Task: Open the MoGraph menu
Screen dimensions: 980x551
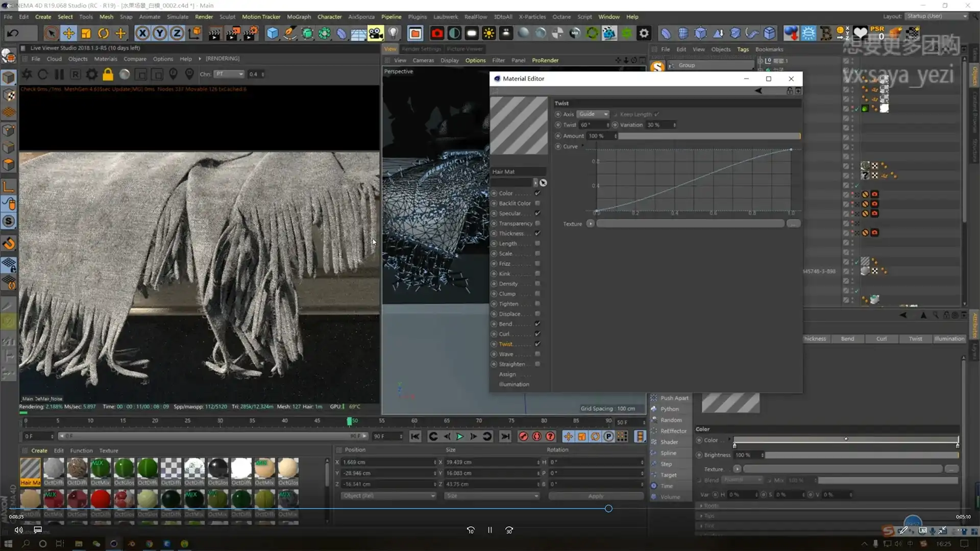Action: [299, 16]
